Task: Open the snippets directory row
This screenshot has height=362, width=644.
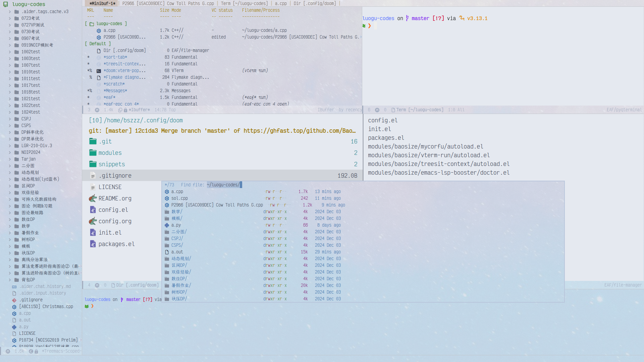Action: 112,164
